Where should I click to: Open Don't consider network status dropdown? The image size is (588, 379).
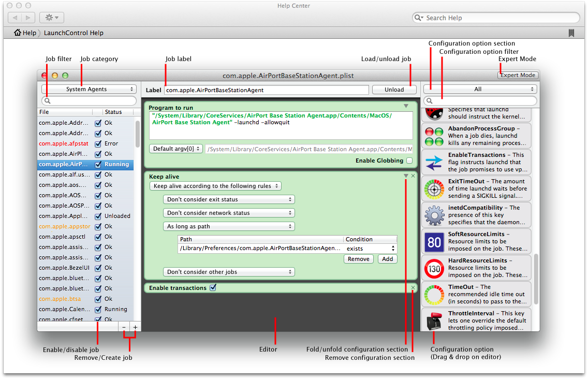[x=229, y=213]
